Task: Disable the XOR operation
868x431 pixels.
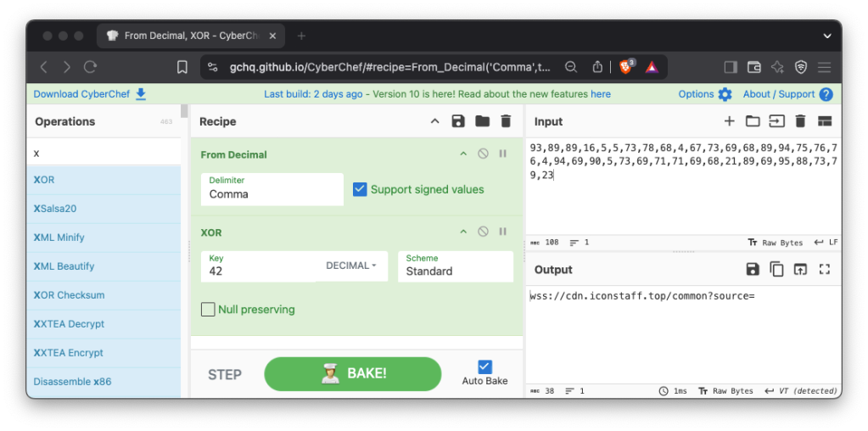Action: point(483,232)
